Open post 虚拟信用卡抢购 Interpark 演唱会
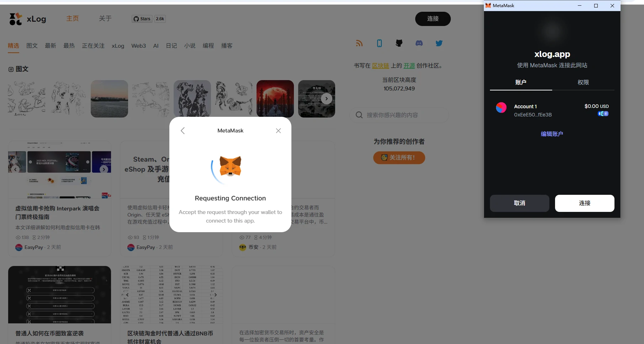This screenshot has height=344, width=644. tap(57, 213)
